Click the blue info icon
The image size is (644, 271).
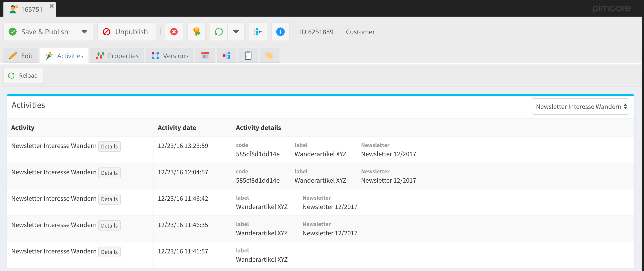pyautogui.click(x=280, y=32)
